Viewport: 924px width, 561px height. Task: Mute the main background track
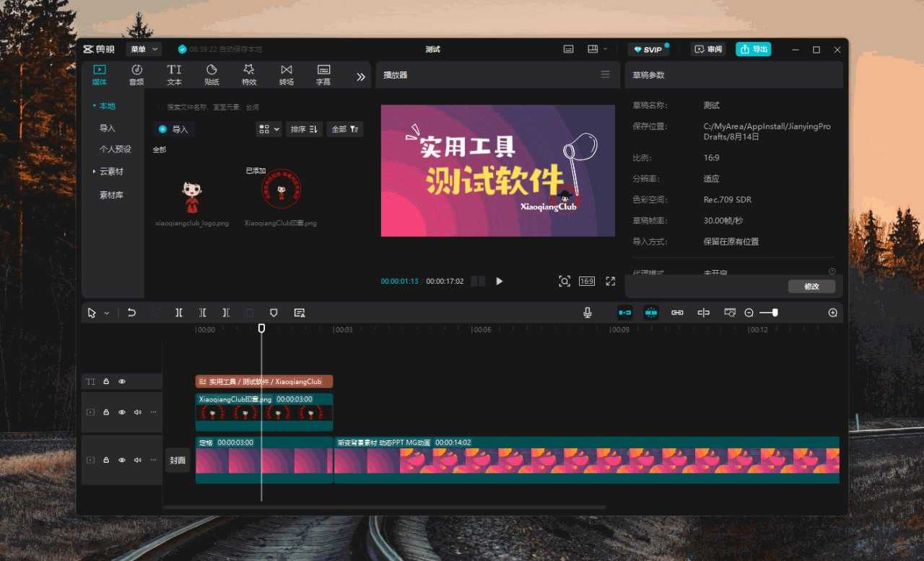click(x=137, y=460)
